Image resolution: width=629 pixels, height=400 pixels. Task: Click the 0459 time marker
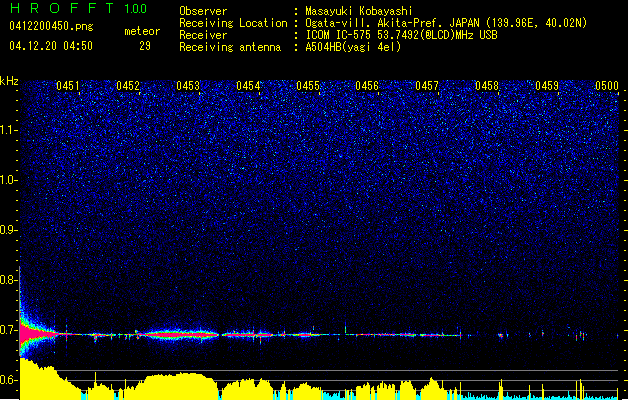(x=547, y=86)
